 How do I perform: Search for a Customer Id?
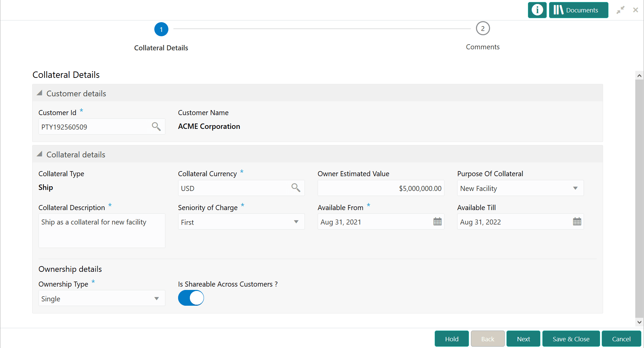[x=156, y=127]
